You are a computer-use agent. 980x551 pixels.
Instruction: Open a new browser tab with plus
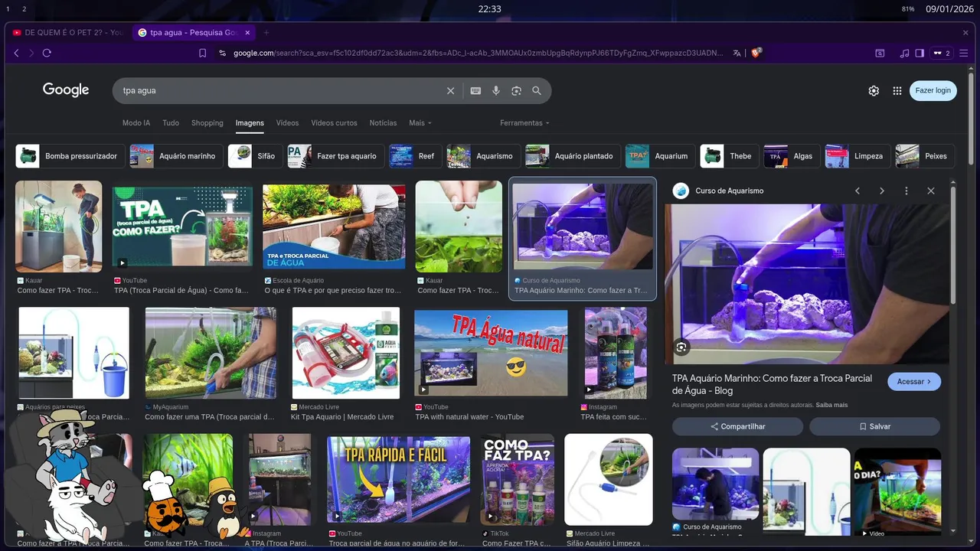point(266,33)
